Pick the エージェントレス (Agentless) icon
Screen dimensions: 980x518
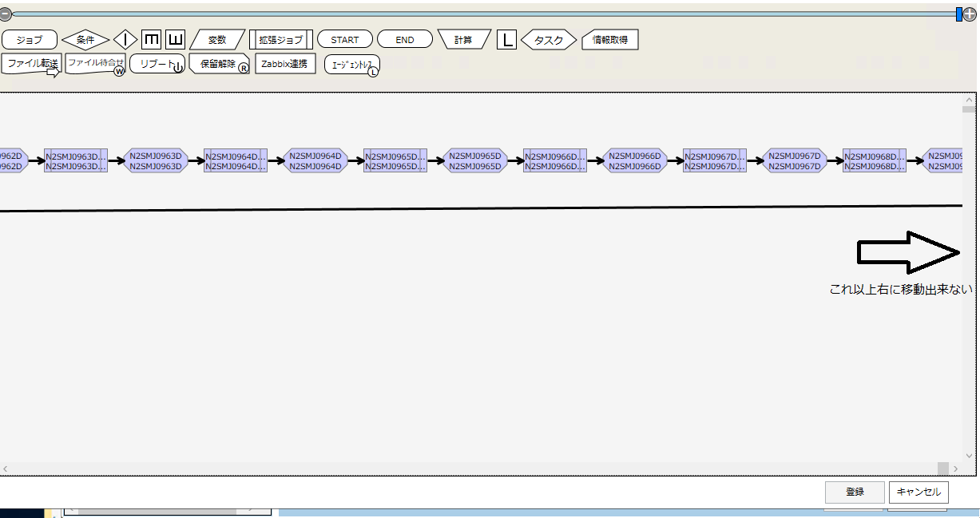pos(351,65)
